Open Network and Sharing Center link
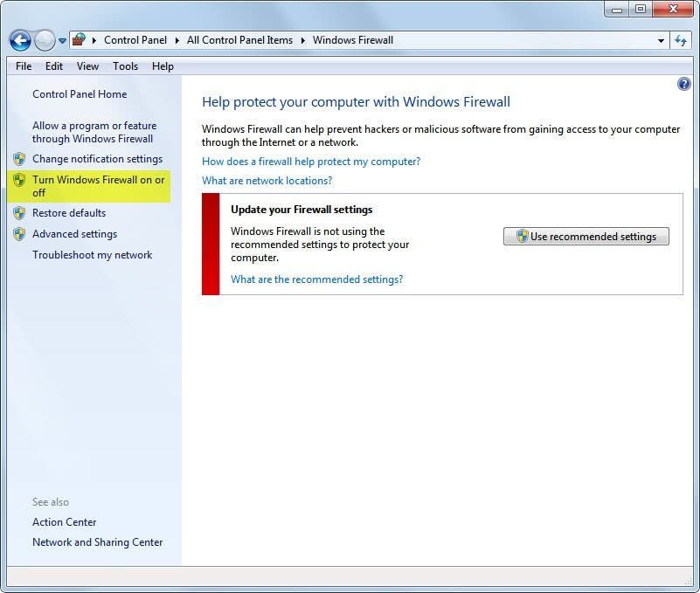 coord(97,542)
